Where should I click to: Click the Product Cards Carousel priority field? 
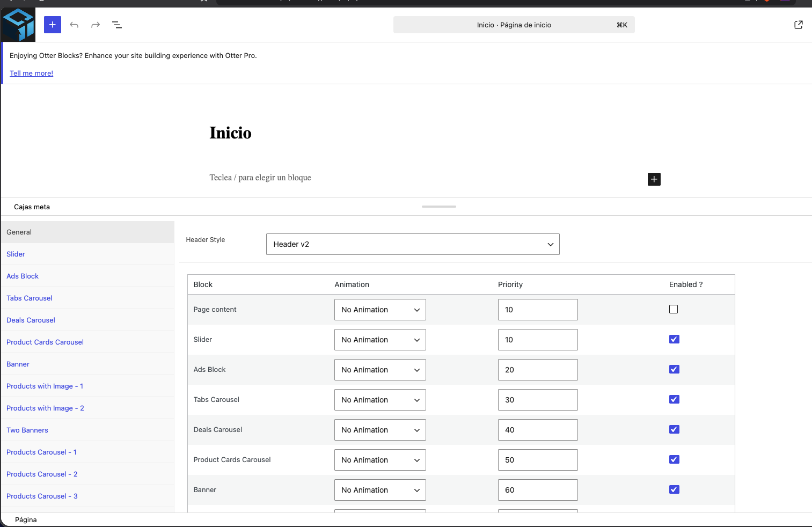[538, 460]
